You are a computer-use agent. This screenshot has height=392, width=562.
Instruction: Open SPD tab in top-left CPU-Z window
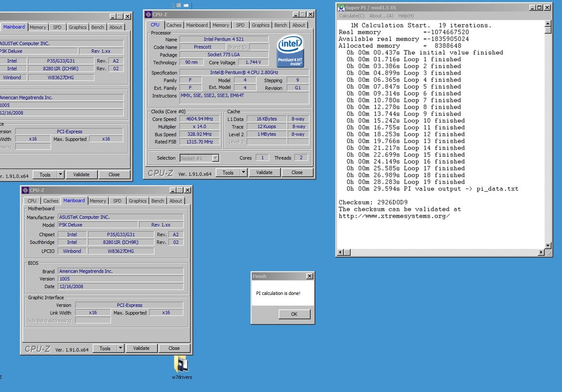pos(57,27)
